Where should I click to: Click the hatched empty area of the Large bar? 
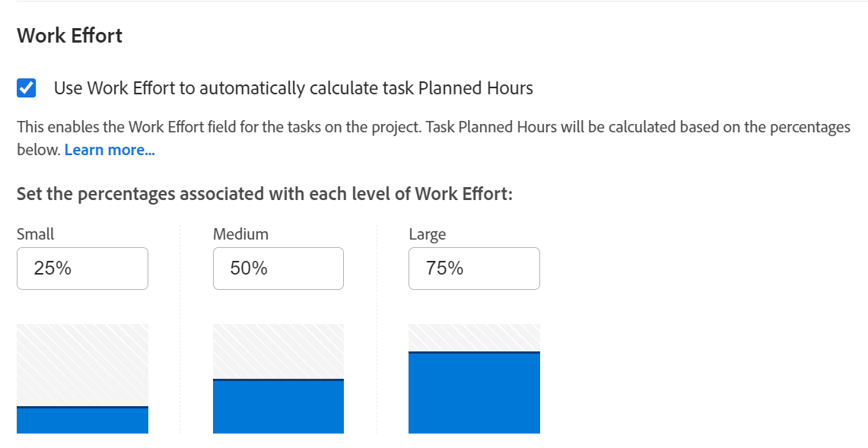pyautogui.click(x=474, y=337)
